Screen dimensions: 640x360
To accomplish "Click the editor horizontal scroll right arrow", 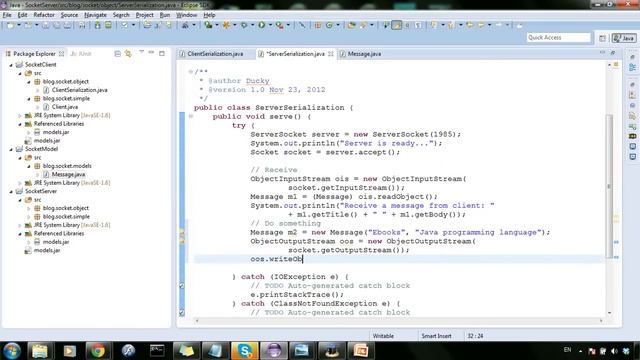I will tap(601, 321).
